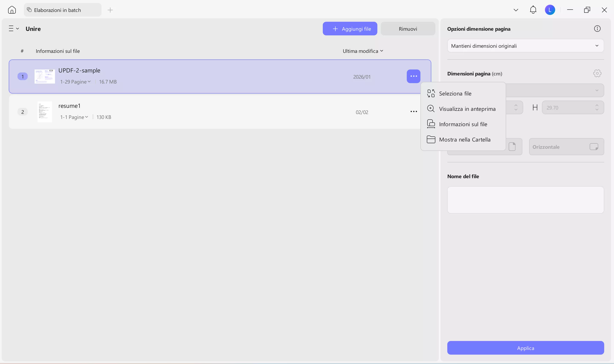Select the Orizzontale orientation option
The image size is (614, 364).
coord(566,146)
